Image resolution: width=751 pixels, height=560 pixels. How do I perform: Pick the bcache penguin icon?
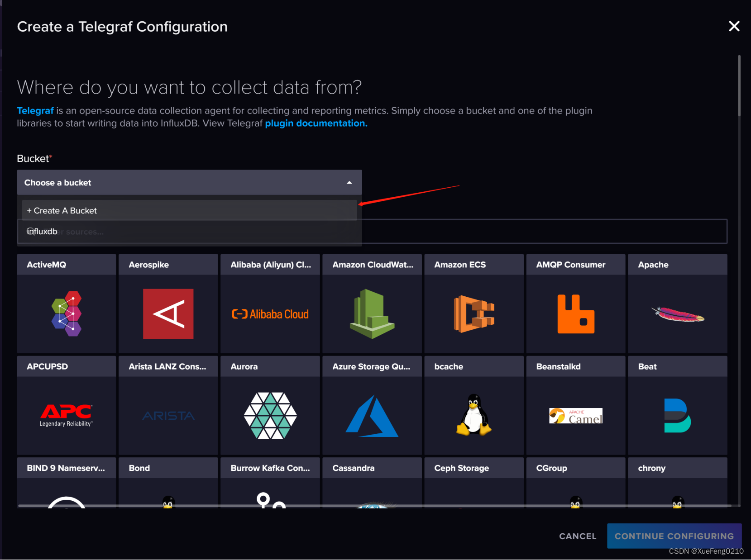tap(474, 415)
